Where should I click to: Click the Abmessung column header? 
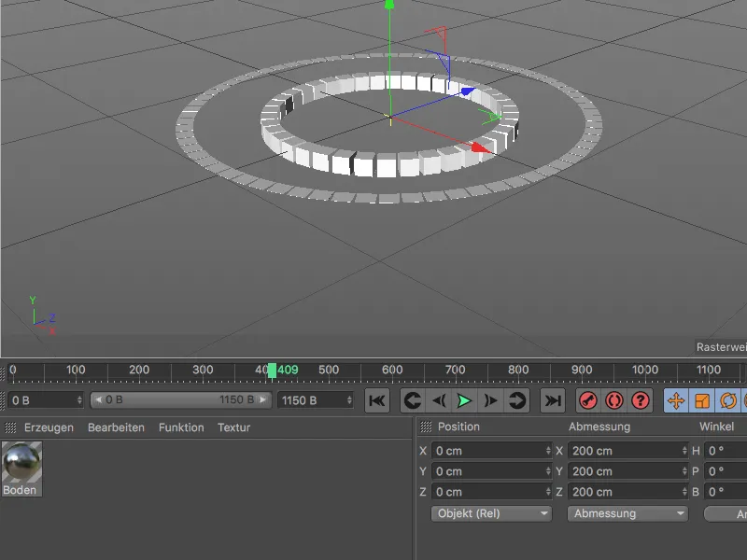[x=599, y=427]
